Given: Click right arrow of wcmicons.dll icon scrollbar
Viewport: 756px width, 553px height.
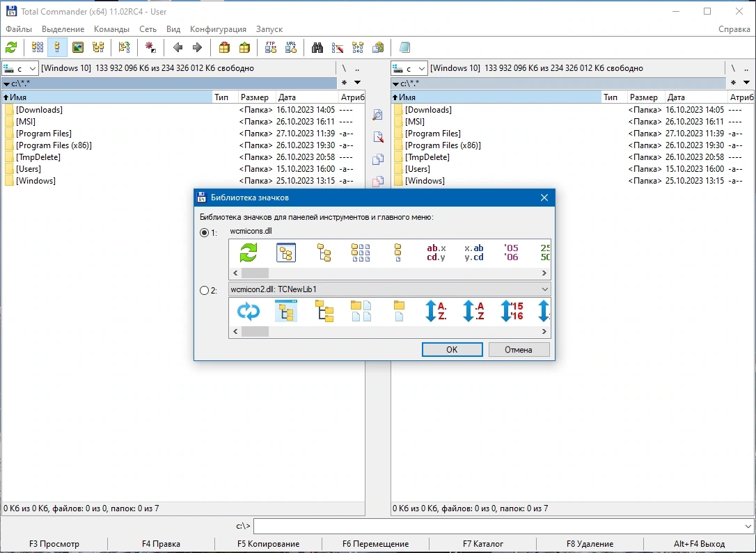Looking at the screenshot, I should point(544,273).
